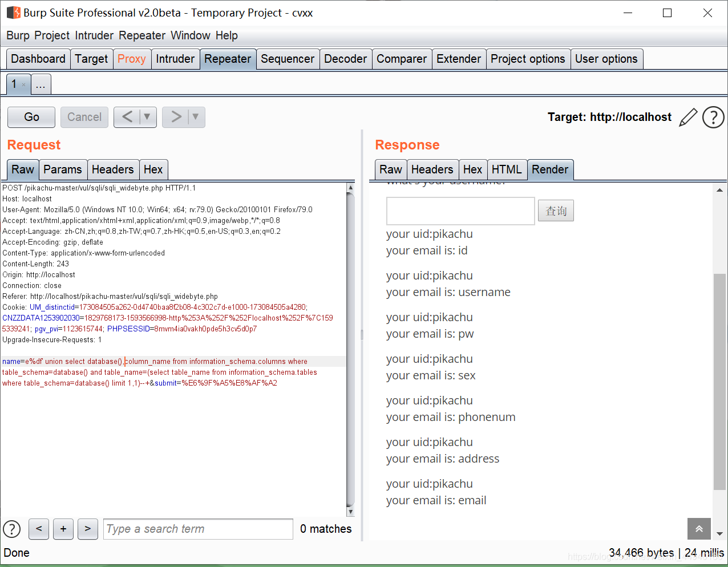Select the request Params tab

click(x=63, y=169)
